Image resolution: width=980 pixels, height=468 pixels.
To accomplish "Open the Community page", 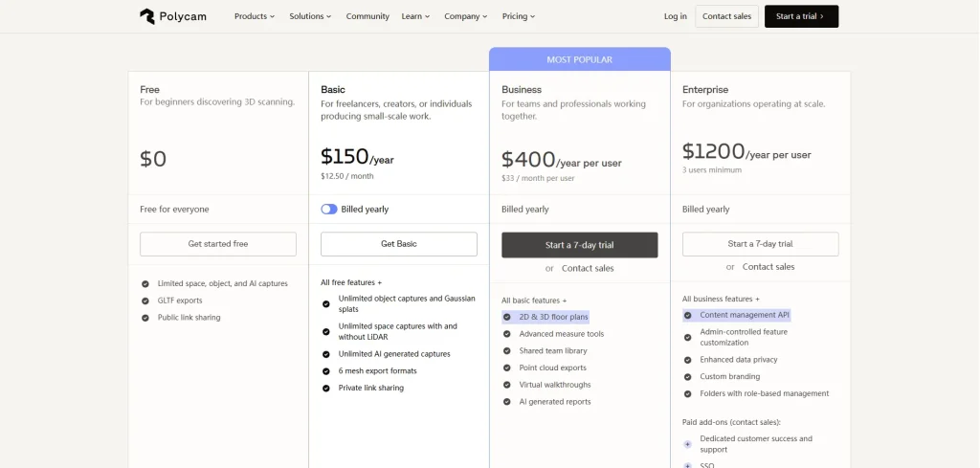I will (367, 16).
